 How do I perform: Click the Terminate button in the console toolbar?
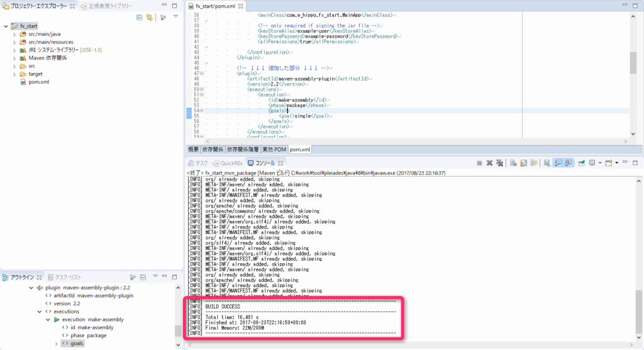479,163
